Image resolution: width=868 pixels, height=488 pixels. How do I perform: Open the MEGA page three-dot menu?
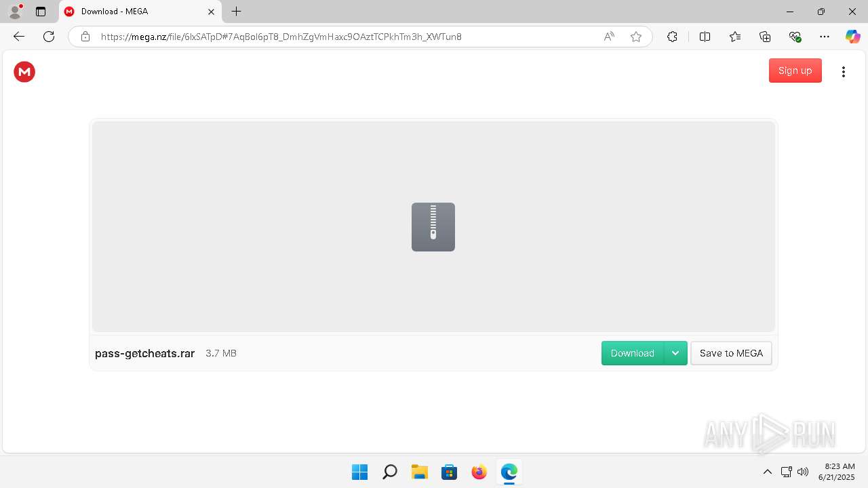844,72
